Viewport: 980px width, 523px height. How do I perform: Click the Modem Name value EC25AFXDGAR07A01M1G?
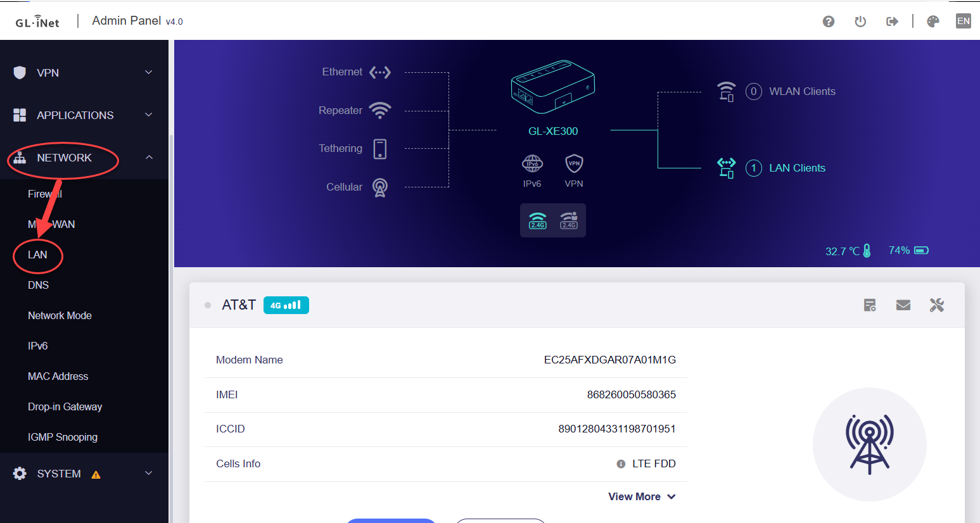(609, 360)
